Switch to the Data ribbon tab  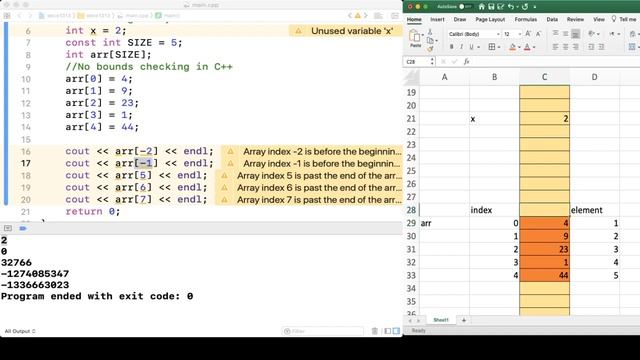[x=552, y=19]
